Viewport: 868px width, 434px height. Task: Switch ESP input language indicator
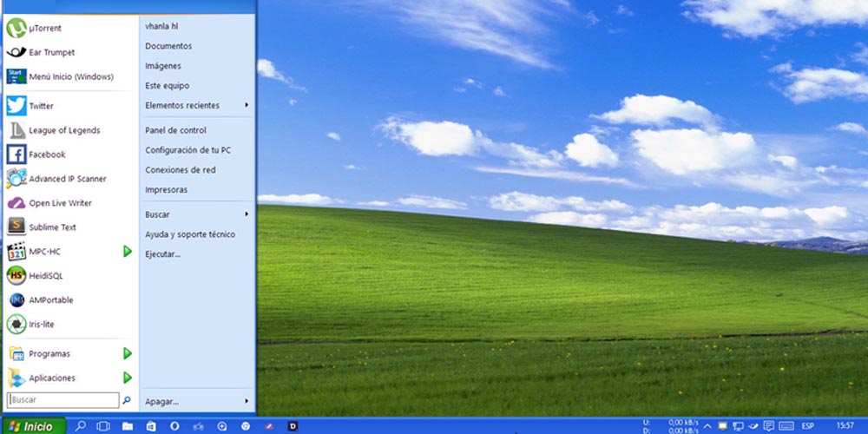807,425
